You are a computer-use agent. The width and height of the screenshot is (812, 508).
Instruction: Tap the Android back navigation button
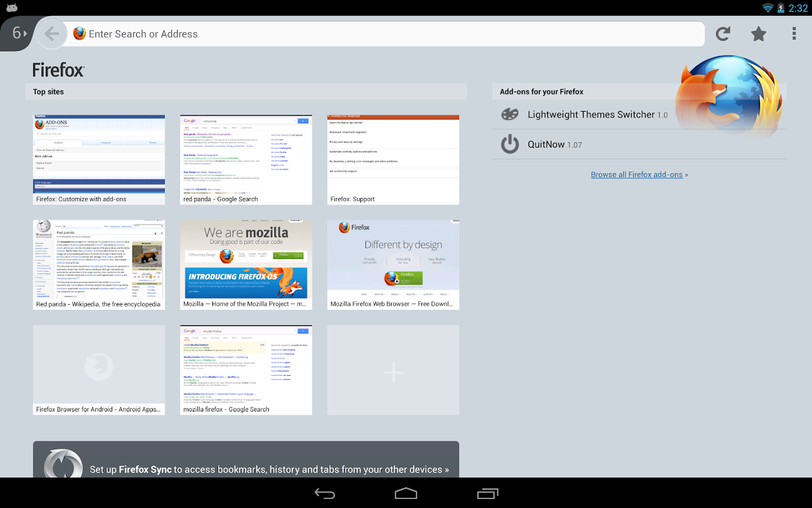(324, 493)
